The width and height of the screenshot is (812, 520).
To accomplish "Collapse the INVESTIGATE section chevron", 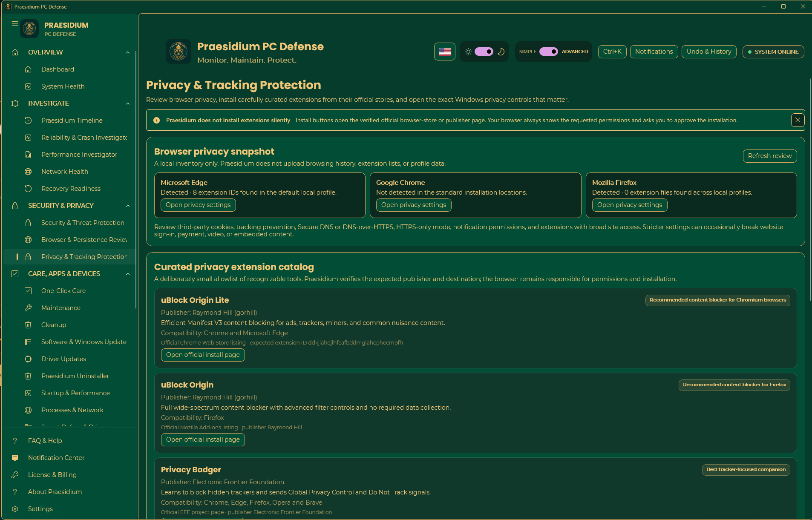I will [128, 103].
